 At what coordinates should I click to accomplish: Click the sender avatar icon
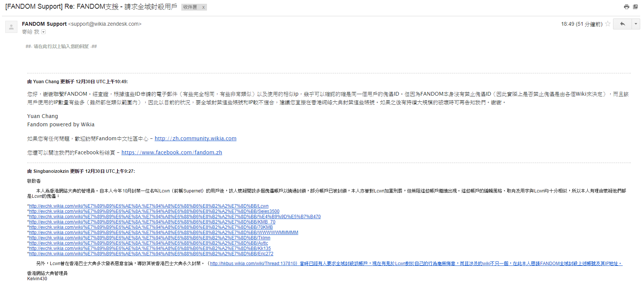coord(11,27)
